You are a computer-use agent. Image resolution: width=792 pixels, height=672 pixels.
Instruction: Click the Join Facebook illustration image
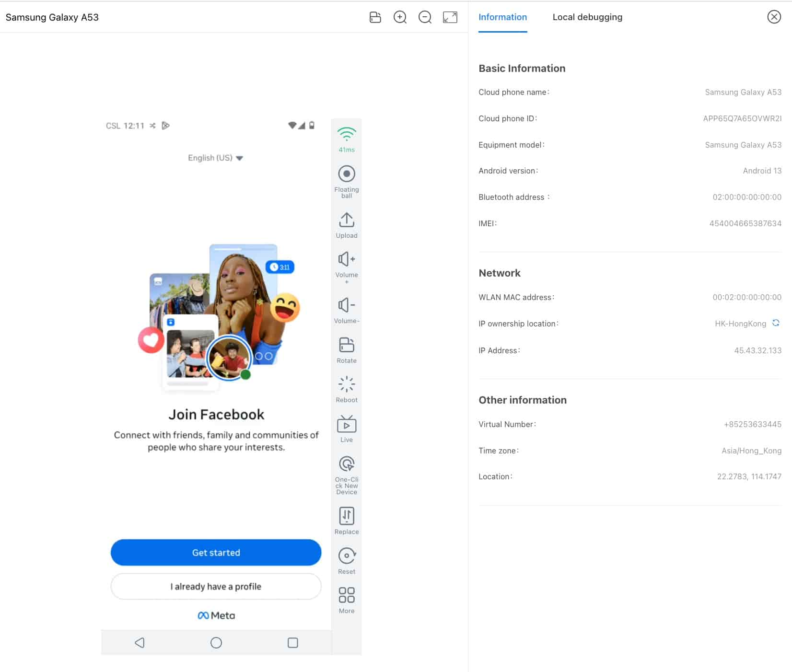(219, 317)
